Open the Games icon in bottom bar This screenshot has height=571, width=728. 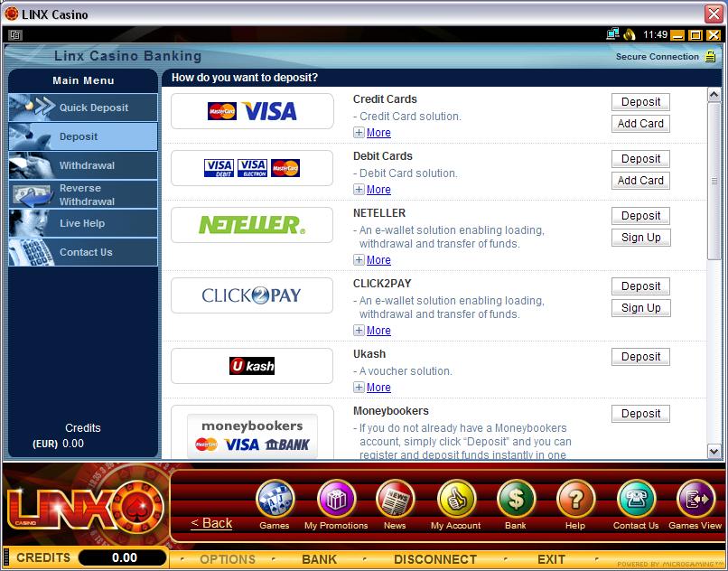(x=275, y=499)
